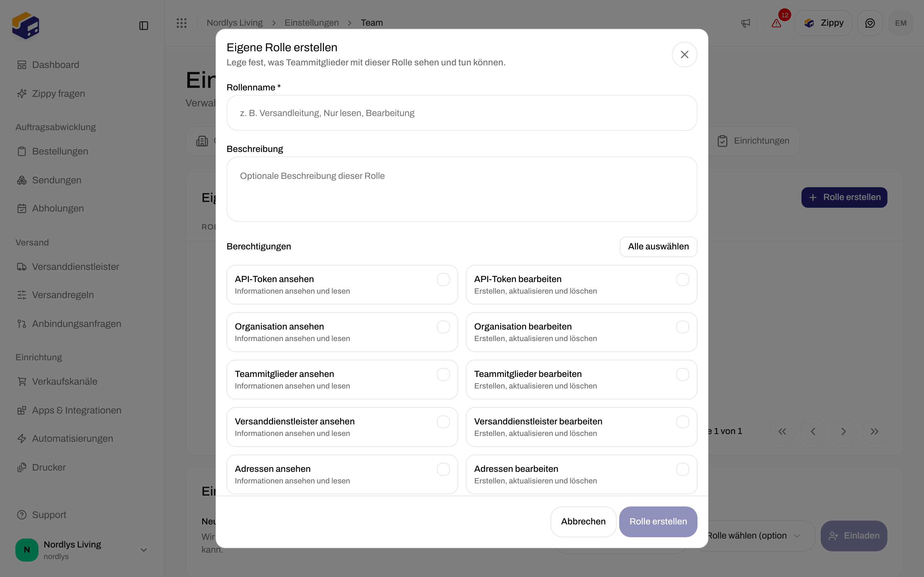Focus the Rollenname input field
This screenshot has height=577, width=924.
coord(462,113)
